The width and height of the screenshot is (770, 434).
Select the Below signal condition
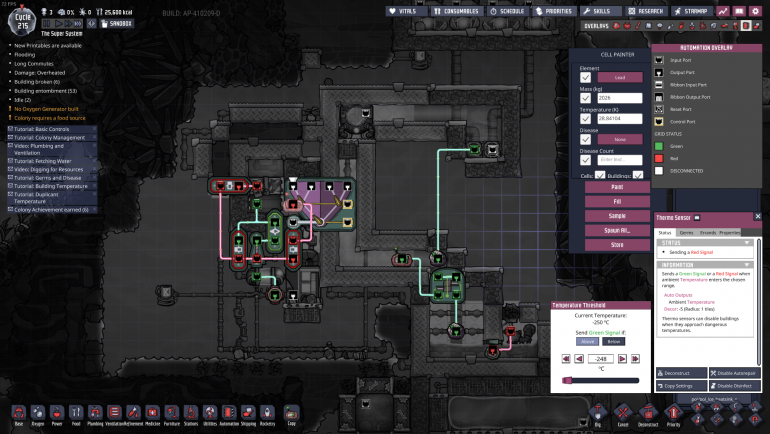(614, 341)
